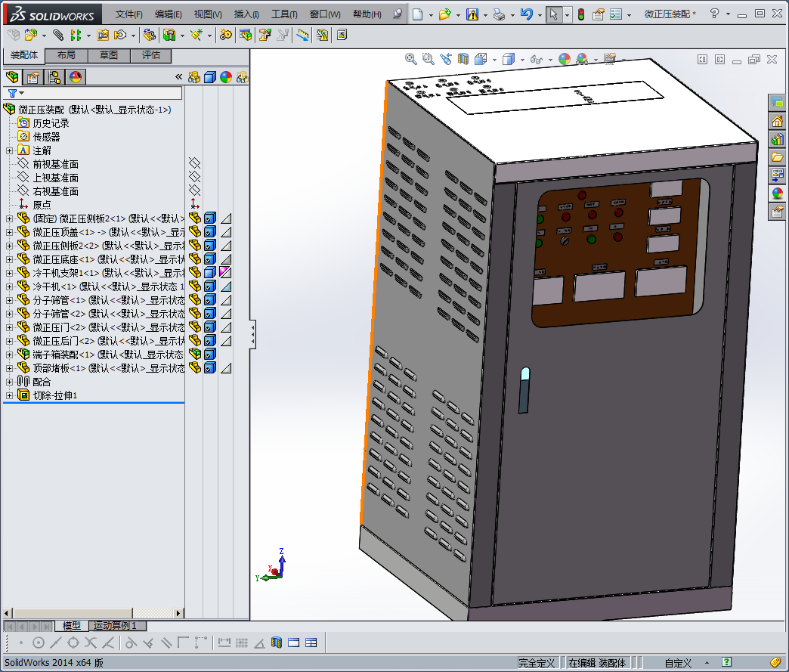Select the cursor Select tool
This screenshot has width=789, height=672.
point(553,14)
